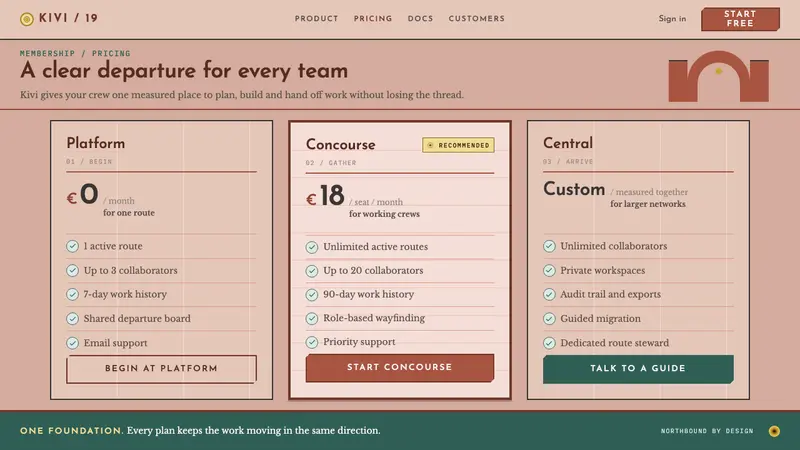Click 'Guided migration' feature text
Viewport: 800px width, 450px height.
coord(601,319)
